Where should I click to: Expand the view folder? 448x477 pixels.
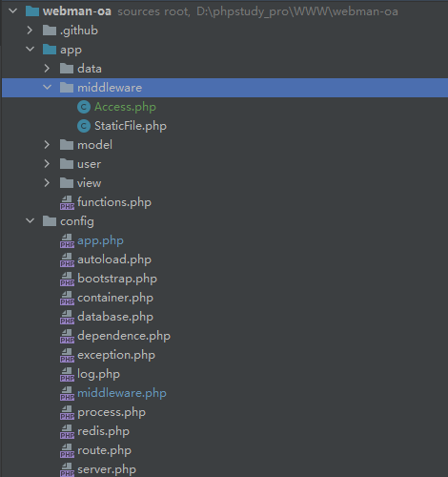47,183
